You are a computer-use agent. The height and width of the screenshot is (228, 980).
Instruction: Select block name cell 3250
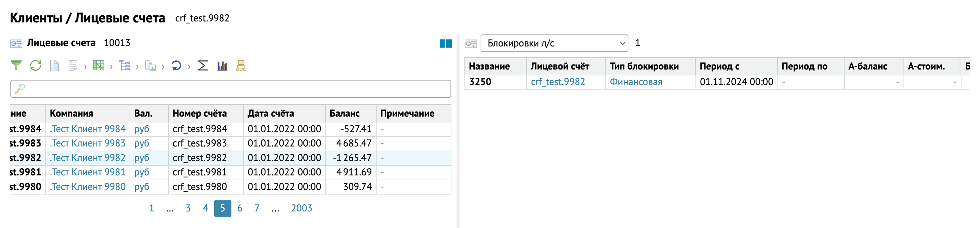tap(496, 82)
